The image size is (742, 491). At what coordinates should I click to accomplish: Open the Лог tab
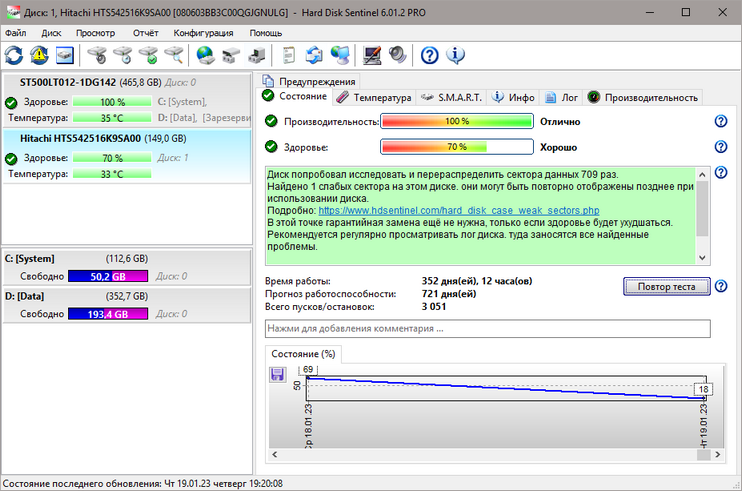pyautogui.click(x=561, y=97)
